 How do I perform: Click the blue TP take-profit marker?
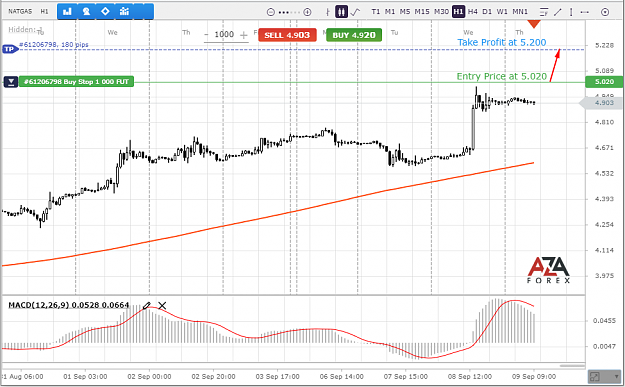click(10, 49)
